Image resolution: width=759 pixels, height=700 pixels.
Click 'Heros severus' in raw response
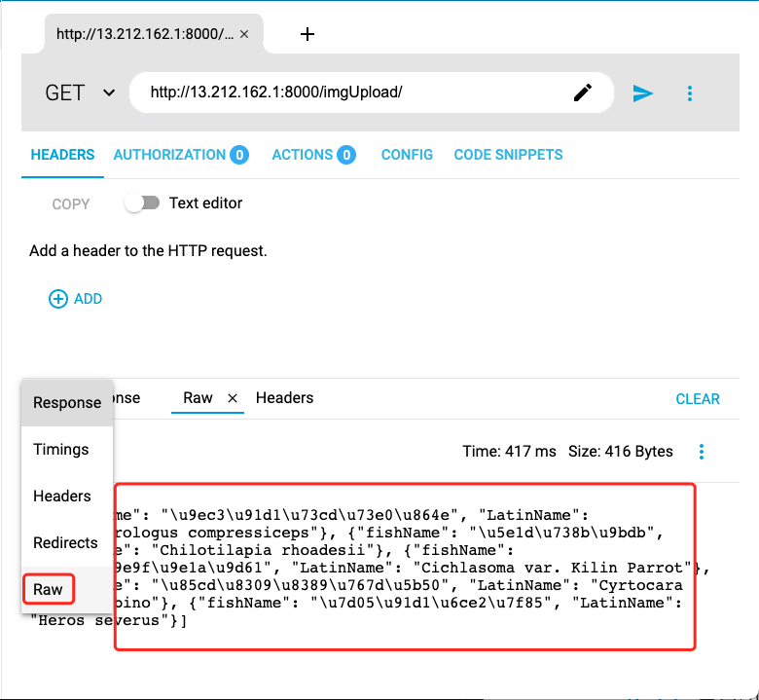pyautogui.click(x=99, y=620)
